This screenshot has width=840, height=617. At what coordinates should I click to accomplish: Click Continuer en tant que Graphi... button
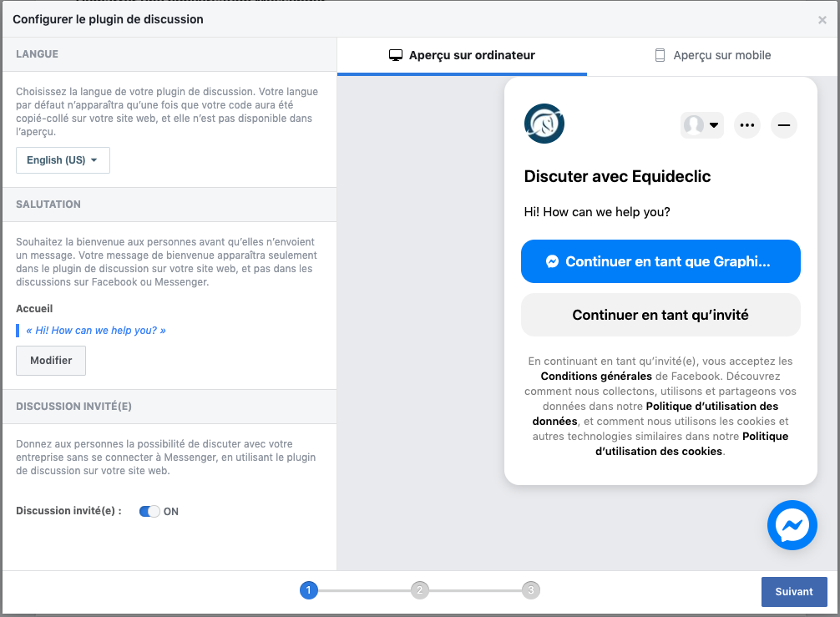coord(660,261)
